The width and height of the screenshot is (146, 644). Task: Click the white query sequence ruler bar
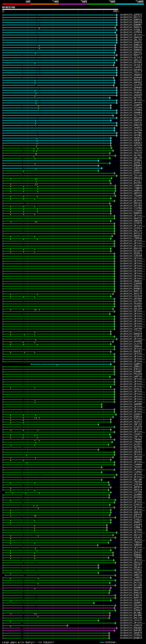tap(60, 10)
